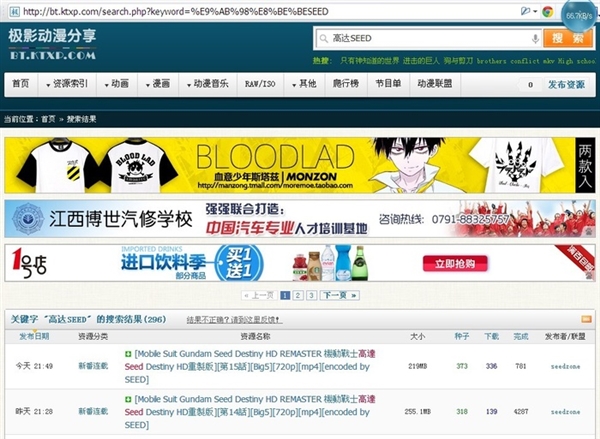The height and width of the screenshot is (439, 600).
Task: Click the orange RSS icon in results header
Action: [x=586, y=319]
